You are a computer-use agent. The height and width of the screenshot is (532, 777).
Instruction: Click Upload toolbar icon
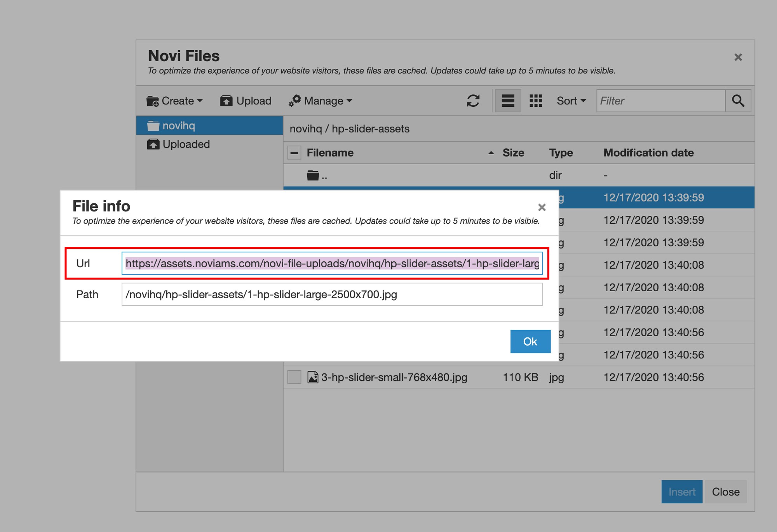[x=226, y=101]
